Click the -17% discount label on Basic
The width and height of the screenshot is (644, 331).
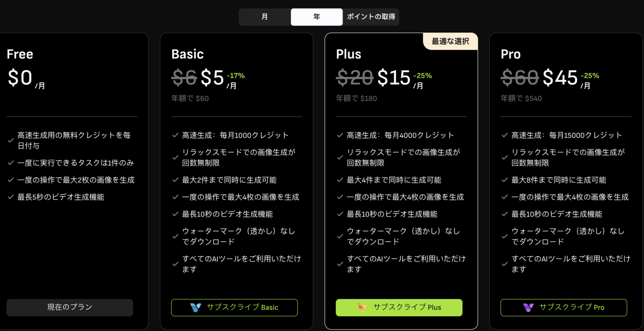pyautogui.click(x=236, y=76)
